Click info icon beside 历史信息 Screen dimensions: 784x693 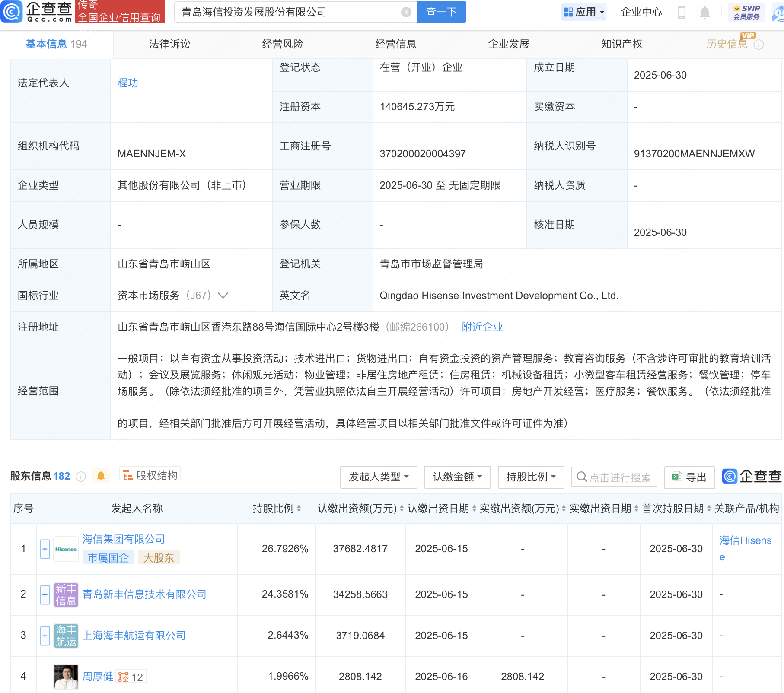(759, 45)
